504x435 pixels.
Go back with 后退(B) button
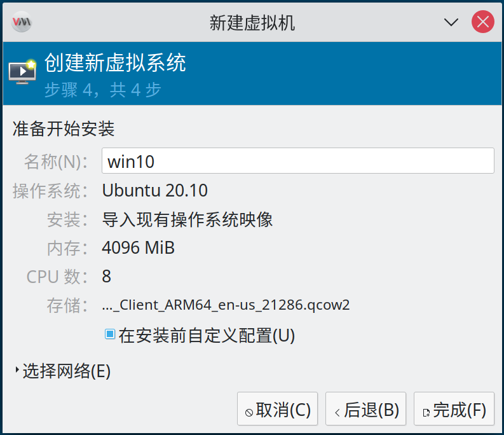click(366, 409)
